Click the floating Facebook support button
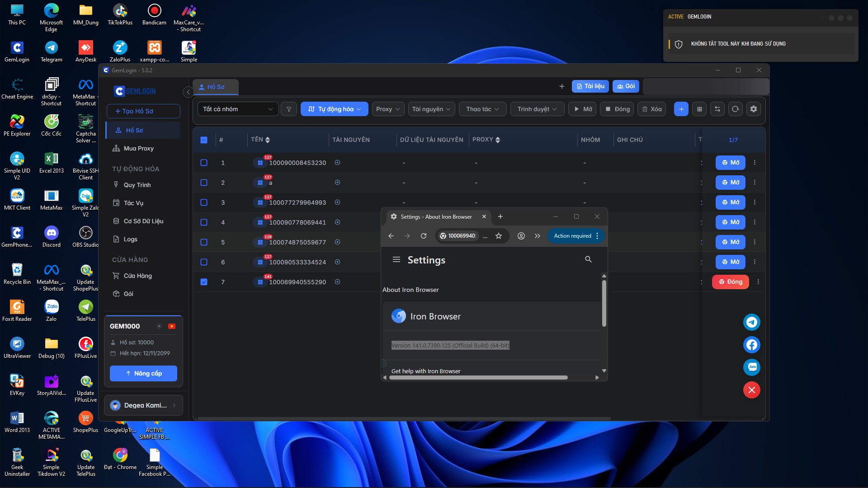Image resolution: width=868 pixels, height=488 pixels. click(x=752, y=345)
